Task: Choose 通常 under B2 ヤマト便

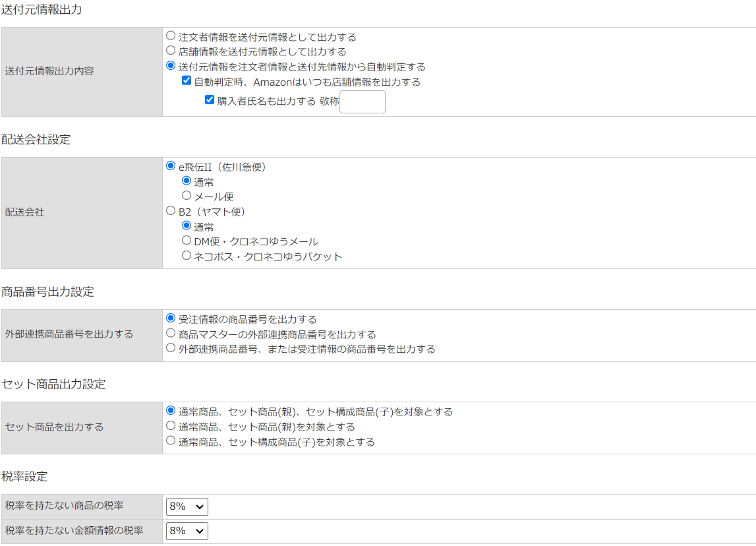Action: coord(187,226)
